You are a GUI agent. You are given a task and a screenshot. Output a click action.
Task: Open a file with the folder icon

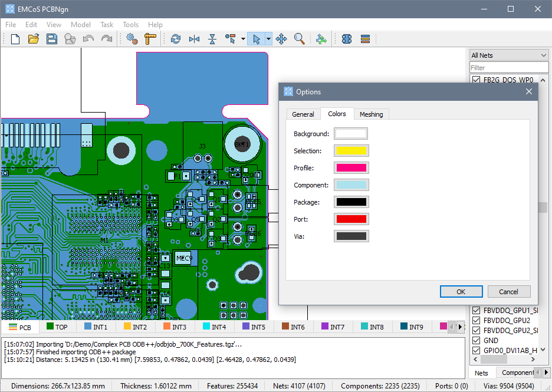(34, 39)
